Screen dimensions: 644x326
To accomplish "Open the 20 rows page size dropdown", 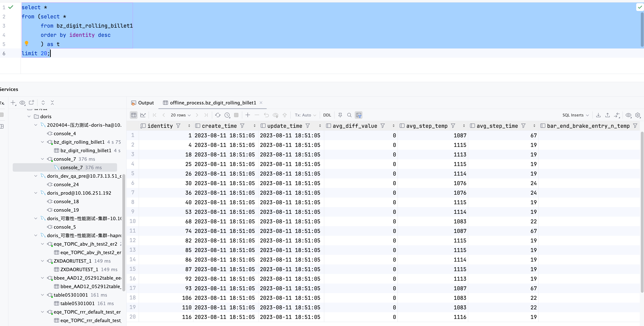I will 181,115.
